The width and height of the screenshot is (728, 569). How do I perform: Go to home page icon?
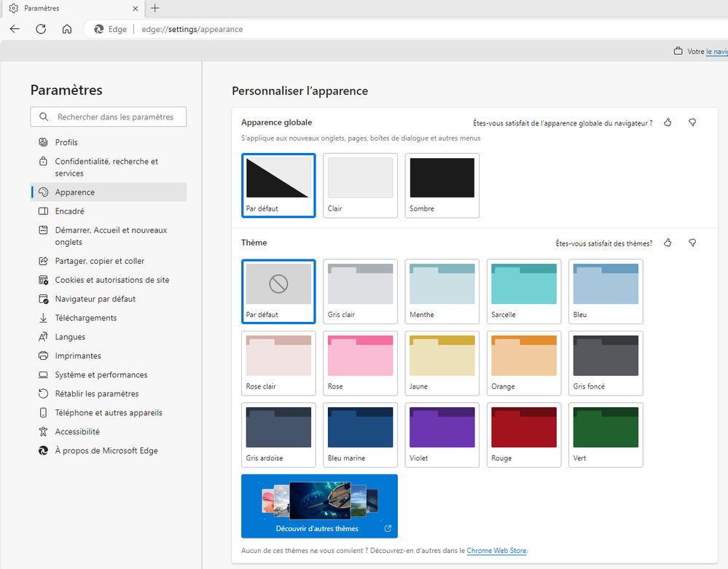pos(67,29)
